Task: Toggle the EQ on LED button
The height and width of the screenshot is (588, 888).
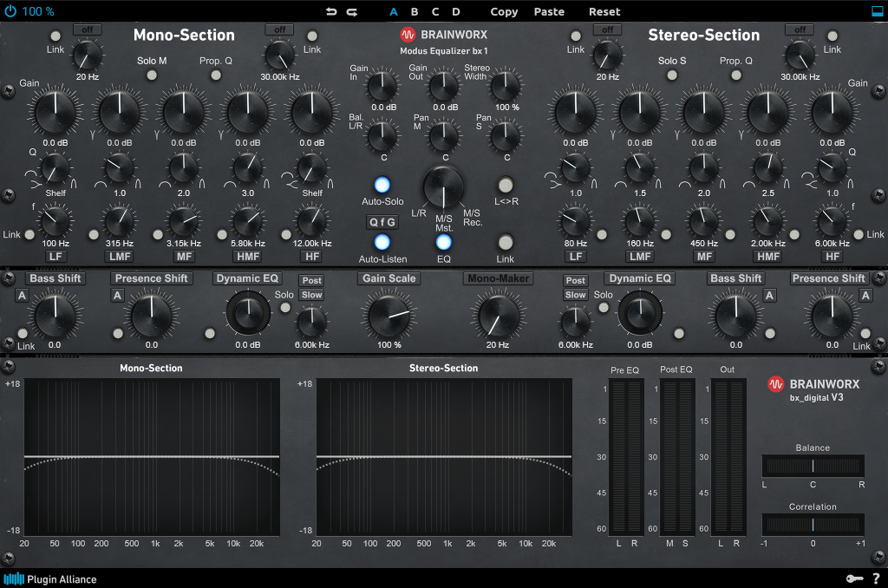Action: click(x=443, y=242)
